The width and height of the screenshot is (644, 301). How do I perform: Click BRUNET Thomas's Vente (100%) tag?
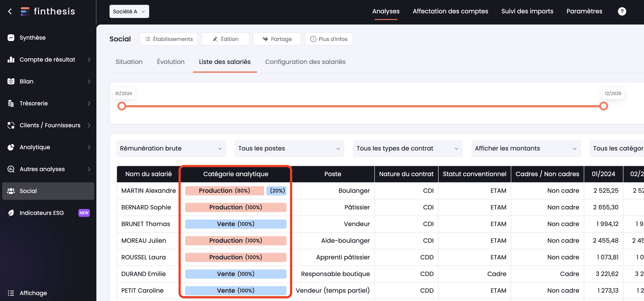[236, 224]
